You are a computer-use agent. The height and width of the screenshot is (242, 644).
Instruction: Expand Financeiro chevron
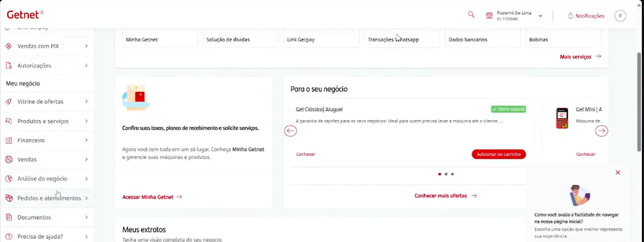click(x=86, y=140)
